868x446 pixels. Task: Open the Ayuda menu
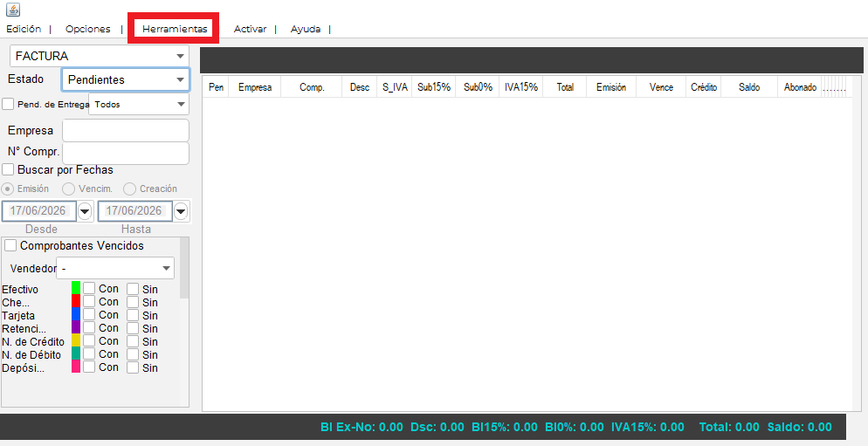click(306, 29)
